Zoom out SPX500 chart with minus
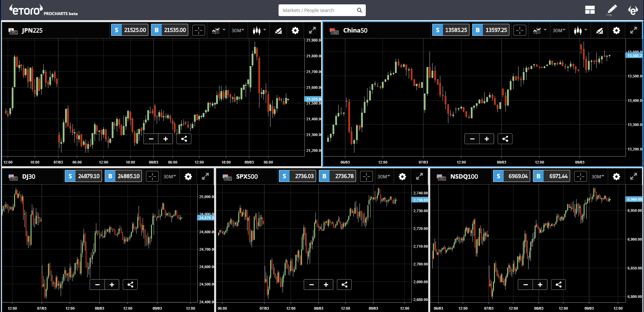This screenshot has width=644, height=312. (311, 285)
